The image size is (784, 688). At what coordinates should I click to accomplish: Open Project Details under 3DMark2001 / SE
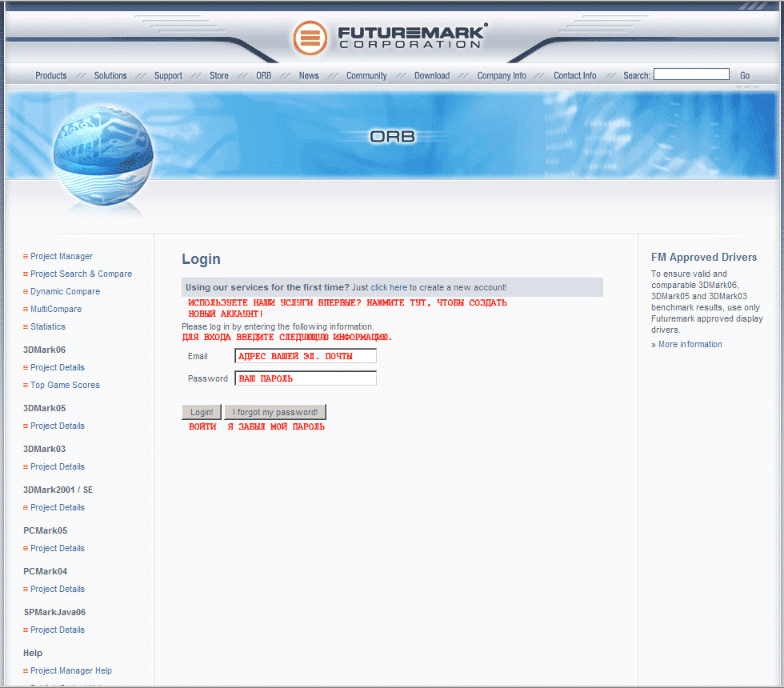point(58,507)
